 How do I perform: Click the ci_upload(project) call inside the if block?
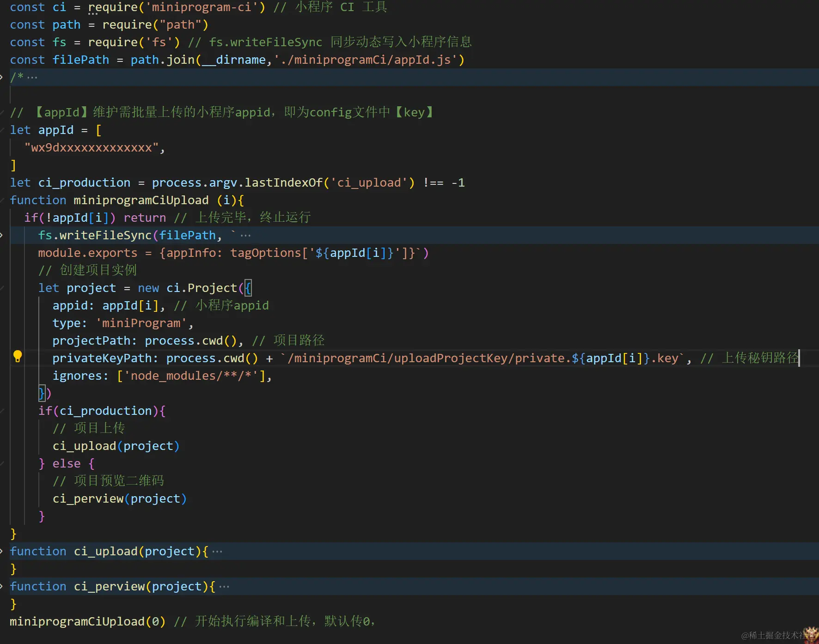pyautogui.click(x=116, y=446)
